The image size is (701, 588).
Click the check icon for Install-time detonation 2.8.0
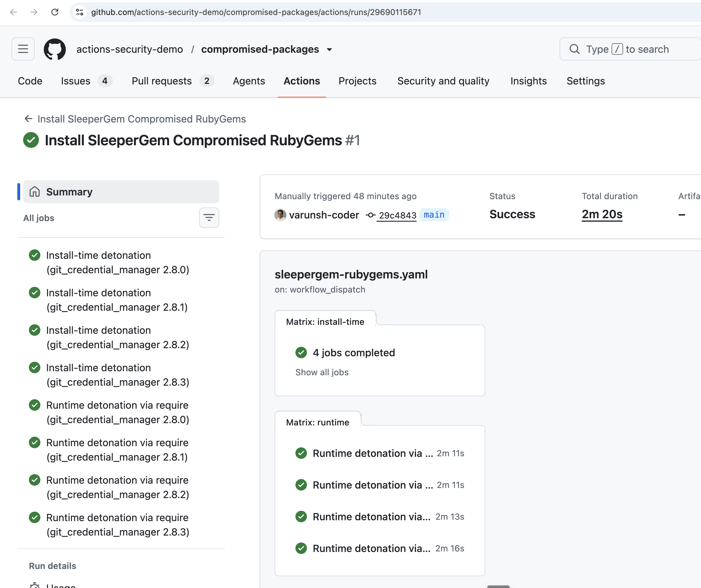tap(35, 255)
